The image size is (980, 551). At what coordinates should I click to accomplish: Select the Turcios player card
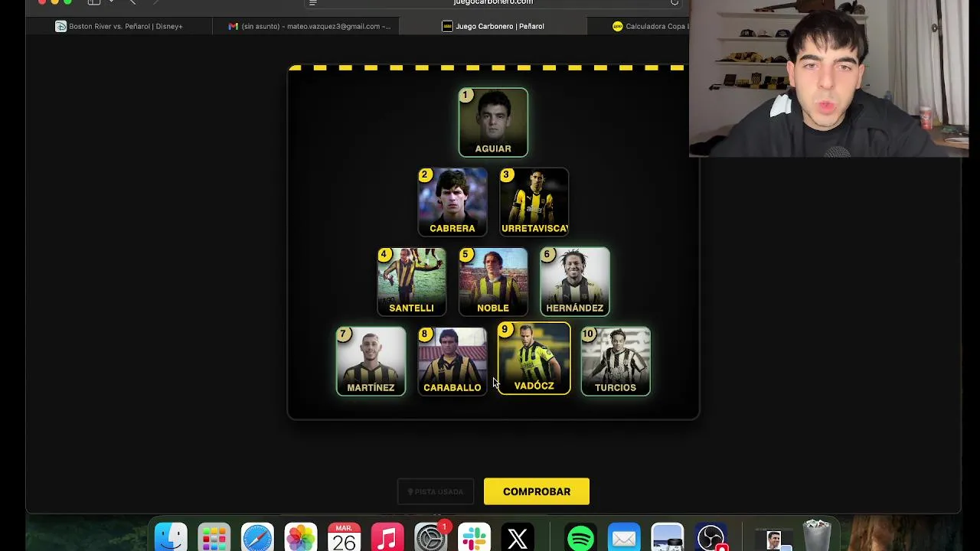[616, 361]
